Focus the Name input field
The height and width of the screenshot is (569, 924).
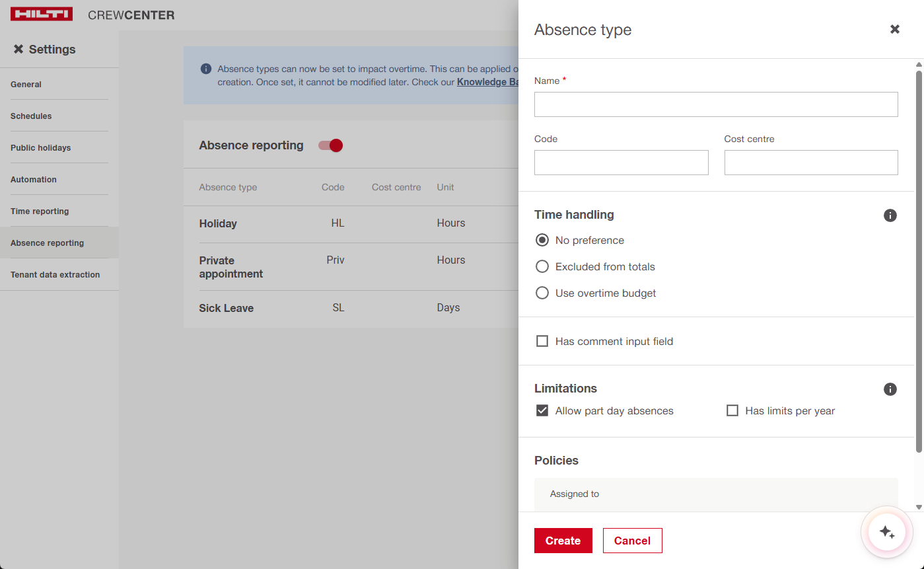pos(716,104)
